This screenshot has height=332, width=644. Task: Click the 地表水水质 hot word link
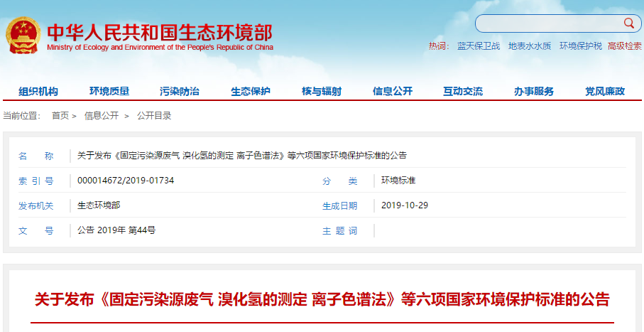(530, 46)
